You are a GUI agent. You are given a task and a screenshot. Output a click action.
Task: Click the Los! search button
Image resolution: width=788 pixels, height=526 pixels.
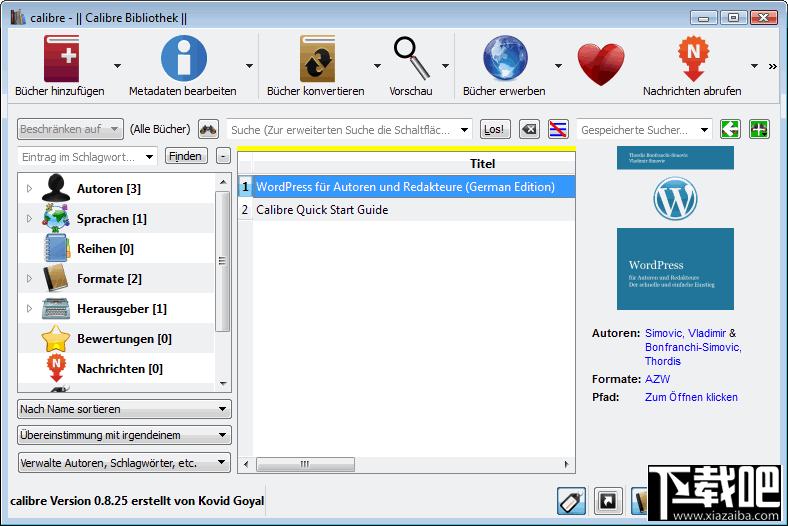tap(495, 130)
